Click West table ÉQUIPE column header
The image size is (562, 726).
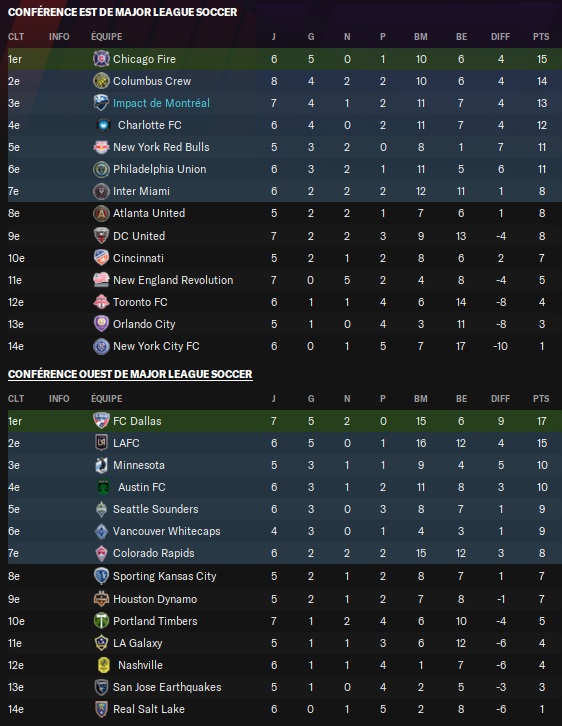click(106, 399)
